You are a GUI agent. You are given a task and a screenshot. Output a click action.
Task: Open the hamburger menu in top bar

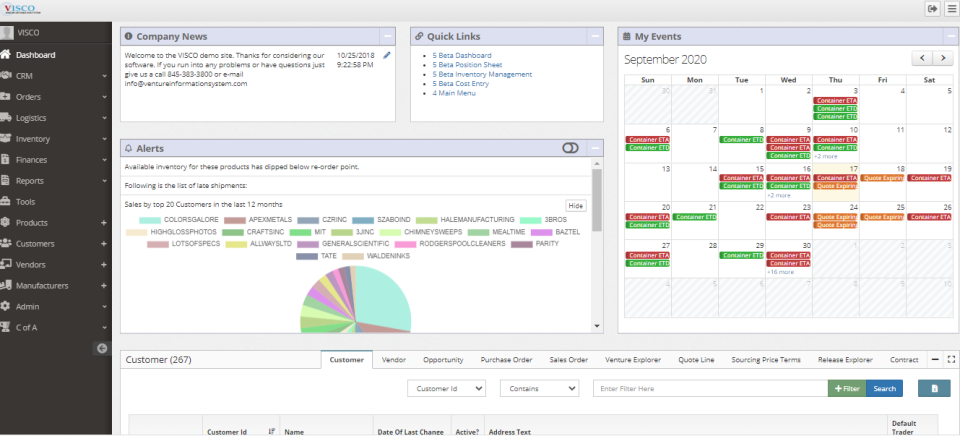pyautogui.click(x=951, y=9)
